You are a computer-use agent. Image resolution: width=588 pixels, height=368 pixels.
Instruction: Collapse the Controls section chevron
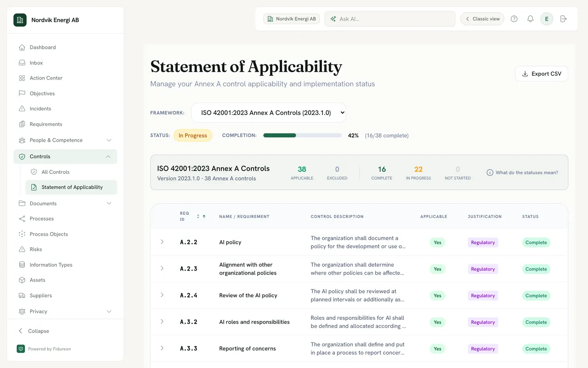[108, 156]
